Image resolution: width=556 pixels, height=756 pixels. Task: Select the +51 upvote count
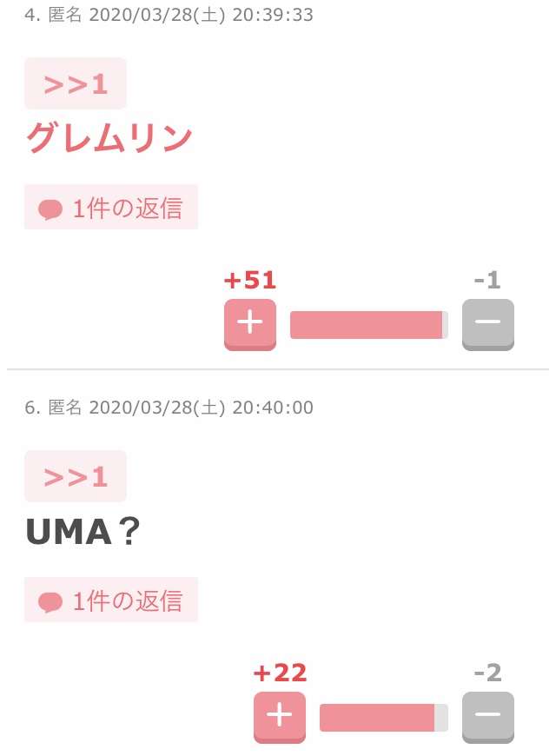click(250, 280)
